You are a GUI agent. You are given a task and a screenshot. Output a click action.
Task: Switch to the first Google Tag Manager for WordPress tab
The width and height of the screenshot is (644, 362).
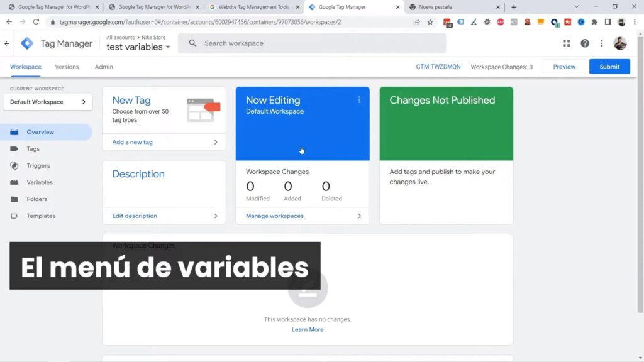[x=53, y=7]
